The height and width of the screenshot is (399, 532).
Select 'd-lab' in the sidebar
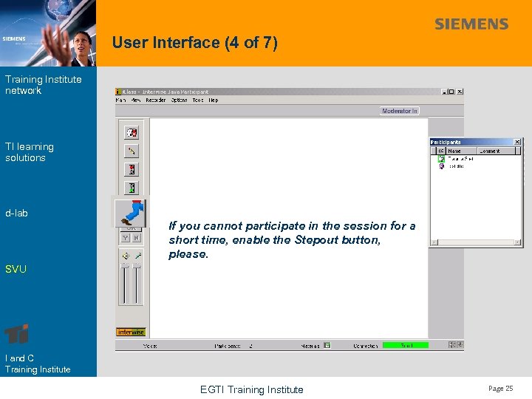coord(16,213)
